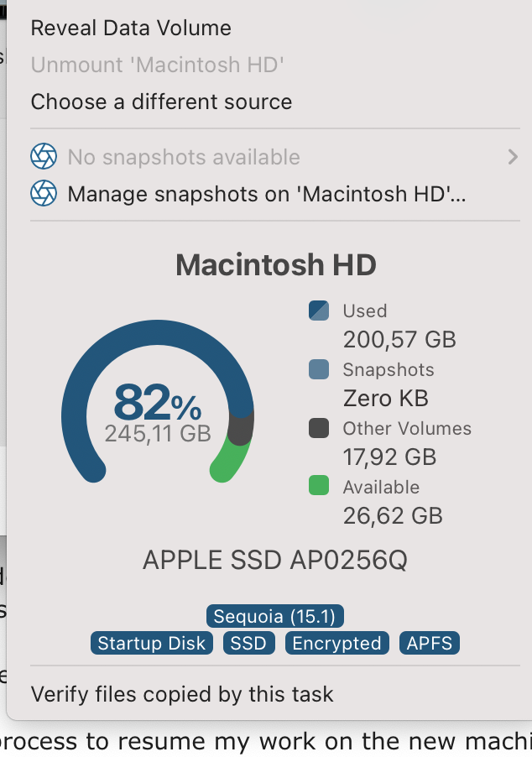
Task: Click the Encrypted badge
Action: point(337,643)
